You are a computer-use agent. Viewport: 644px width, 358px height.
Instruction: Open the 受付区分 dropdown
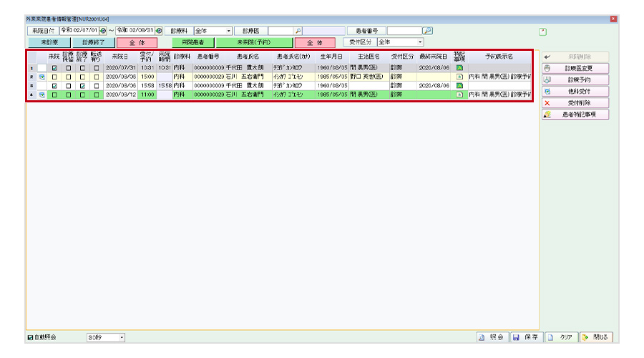[x=421, y=43]
